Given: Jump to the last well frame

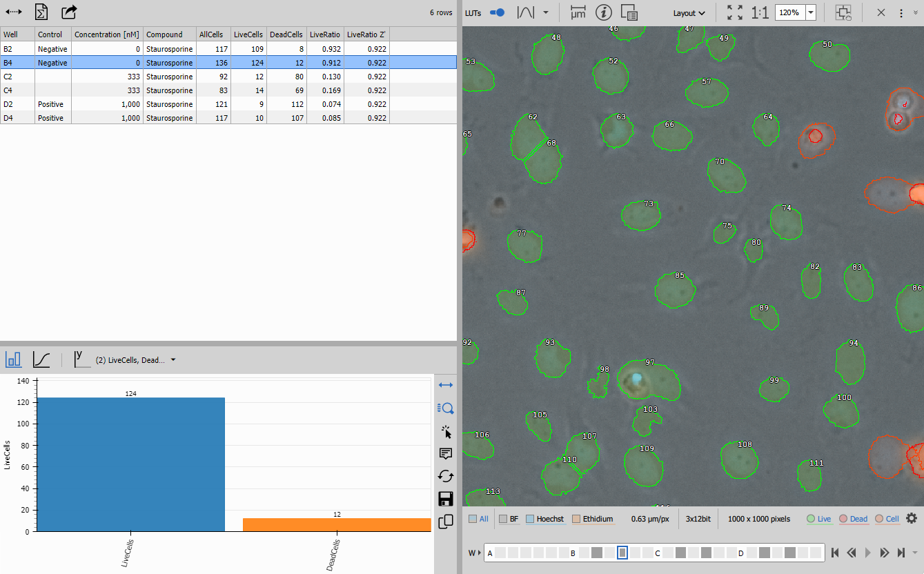Looking at the screenshot, I should 901,553.
